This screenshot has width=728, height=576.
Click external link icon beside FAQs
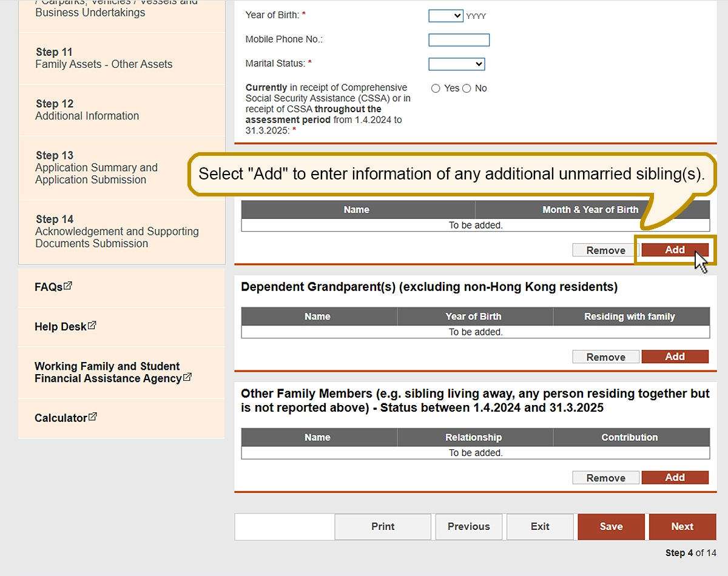pos(68,286)
